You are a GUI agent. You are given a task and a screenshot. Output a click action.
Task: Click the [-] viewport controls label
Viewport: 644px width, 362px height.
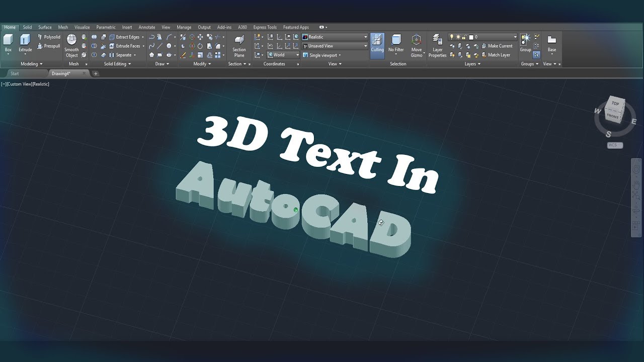4,84
